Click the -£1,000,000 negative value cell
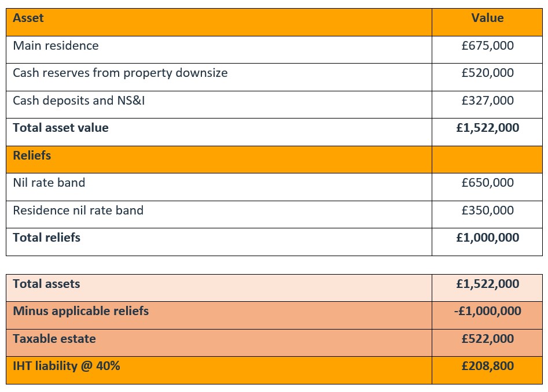 487,311
